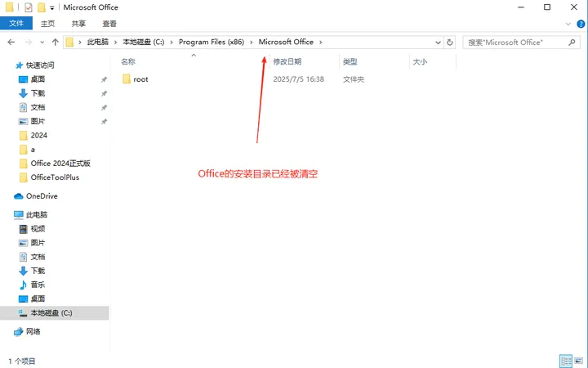
Task: Open pinned 下载 under quick access
Action: [x=38, y=93]
